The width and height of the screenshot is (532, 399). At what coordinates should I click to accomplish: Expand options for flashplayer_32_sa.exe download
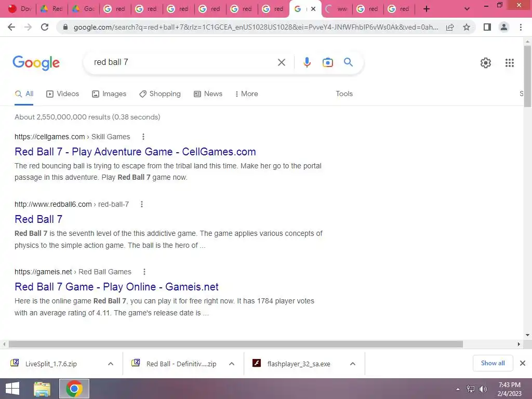point(353,364)
